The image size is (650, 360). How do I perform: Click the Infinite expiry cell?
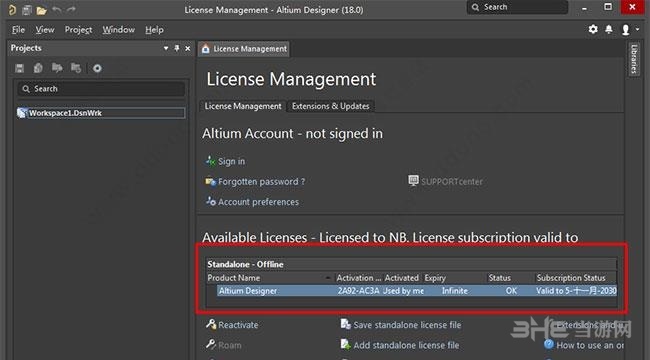(x=455, y=291)
